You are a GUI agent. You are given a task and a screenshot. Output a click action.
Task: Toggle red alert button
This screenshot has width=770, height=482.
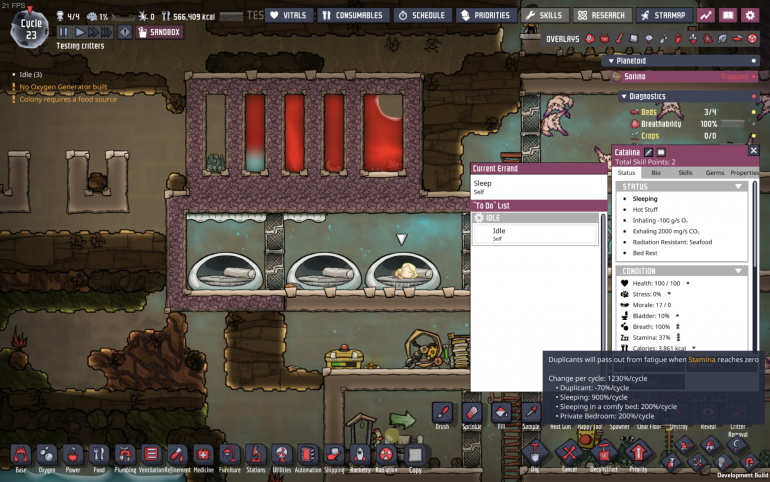point(125,32)
